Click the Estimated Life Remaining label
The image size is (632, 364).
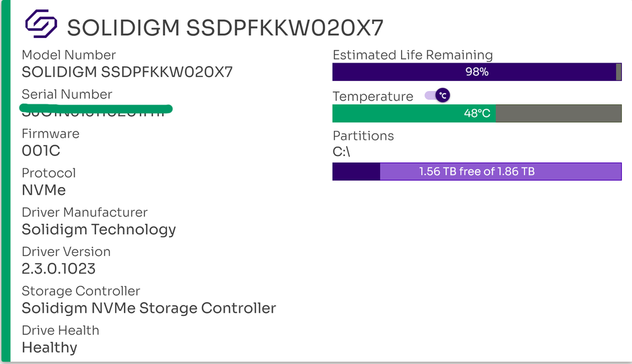coord(412,55)
